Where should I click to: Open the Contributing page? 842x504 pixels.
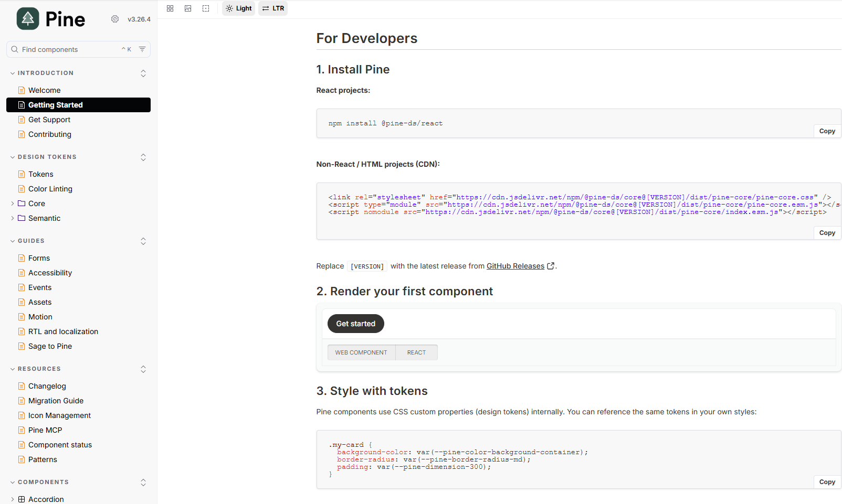point(78,134)
